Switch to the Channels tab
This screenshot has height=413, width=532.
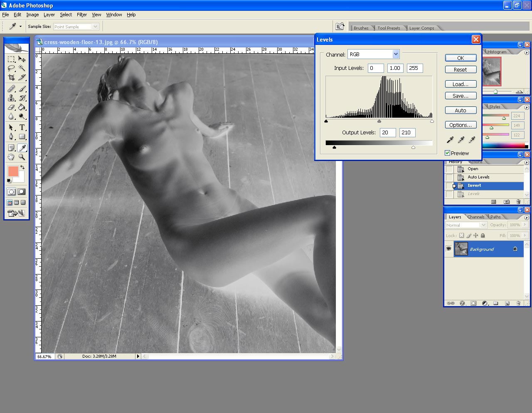(475, 217)
